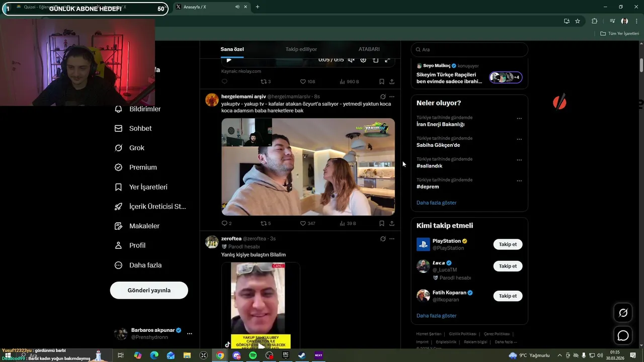Open options for #sallandık trend
Image resolution: width=644 pixels, height=362 pixels.
point(519,160)
